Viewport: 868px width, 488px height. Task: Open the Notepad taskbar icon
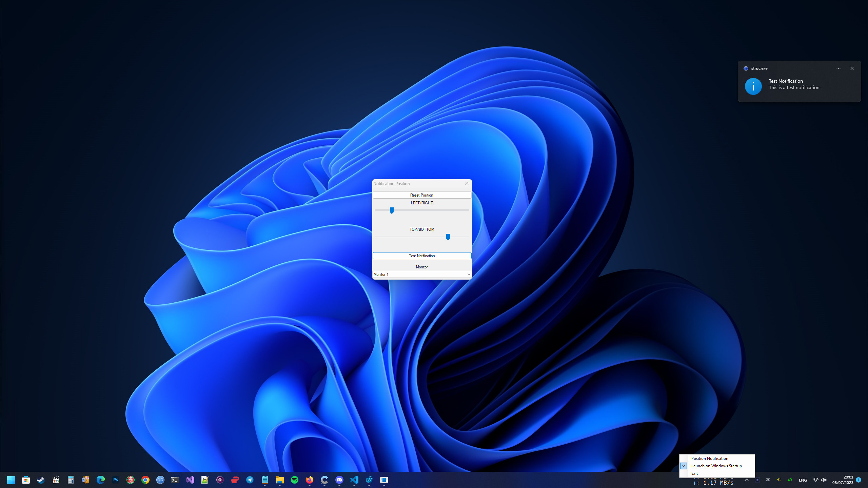click(x=264, y=480)
